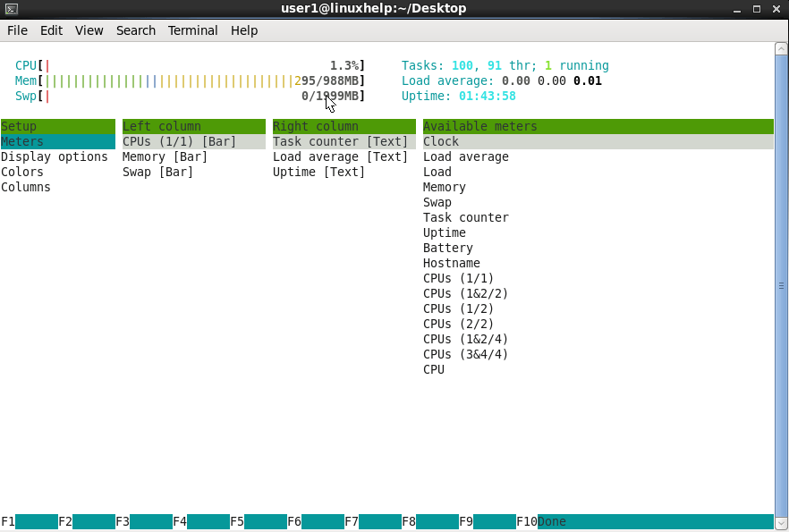Click the F1 function key label
The image size is (789, 532).
(x=7, y=521)
